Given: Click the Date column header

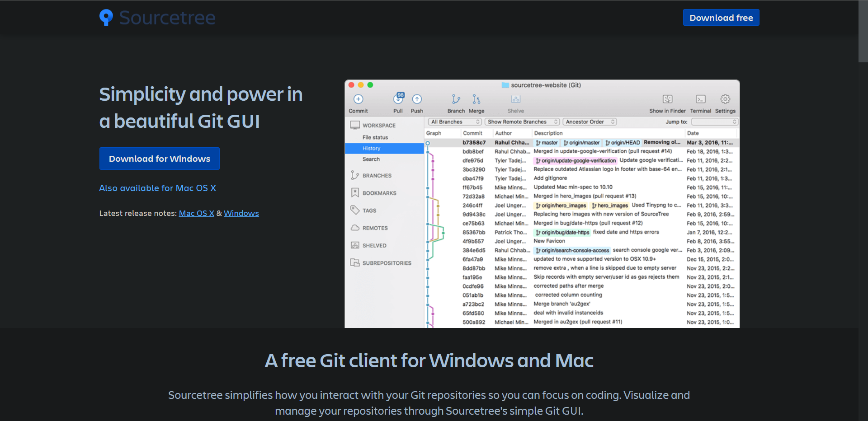Looking at the screenshot, I should click(x=693, y=133).
